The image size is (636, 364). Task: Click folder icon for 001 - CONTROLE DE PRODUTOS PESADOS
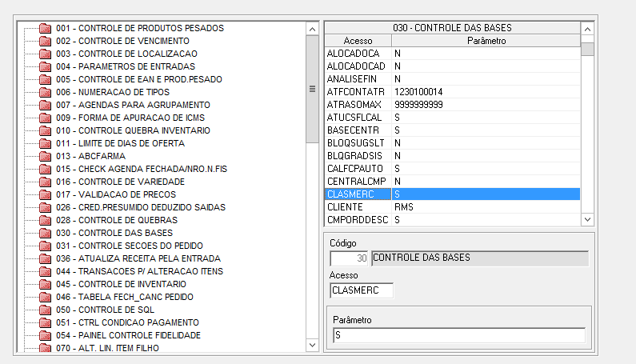(x=45, y=29)
